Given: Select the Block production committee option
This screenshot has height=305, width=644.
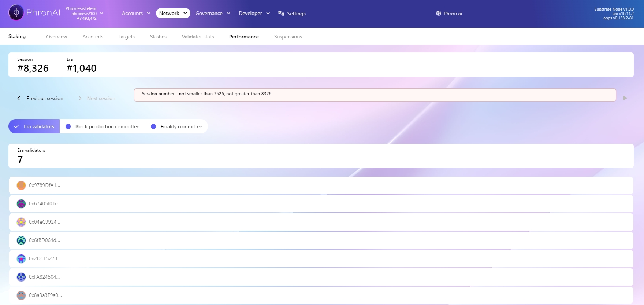Looking at the screenshot, I should (103, 126).
